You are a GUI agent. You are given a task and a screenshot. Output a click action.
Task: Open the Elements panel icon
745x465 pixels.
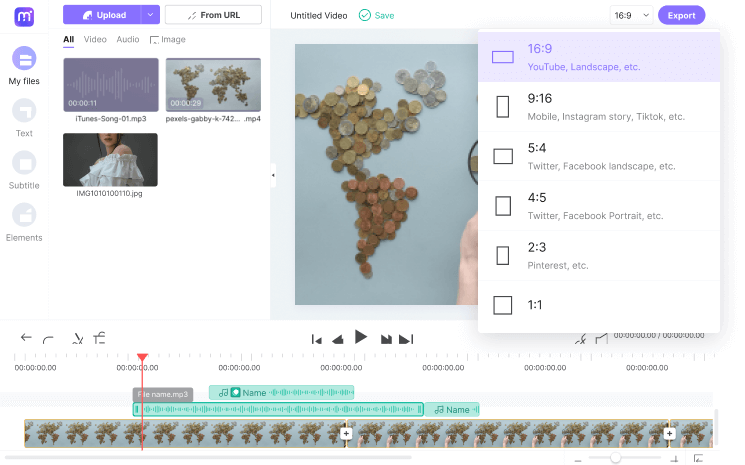point(24,215)
